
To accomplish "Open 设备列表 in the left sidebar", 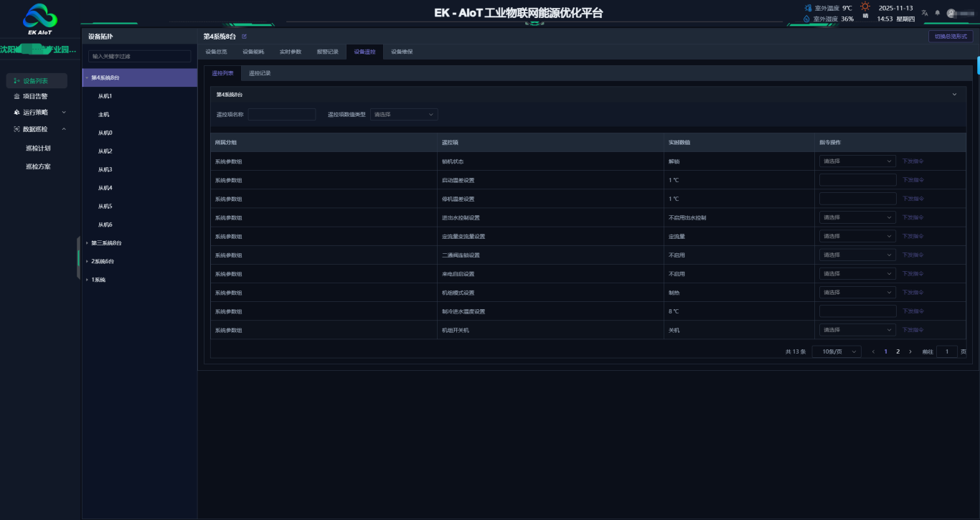I will pos(36,81).
